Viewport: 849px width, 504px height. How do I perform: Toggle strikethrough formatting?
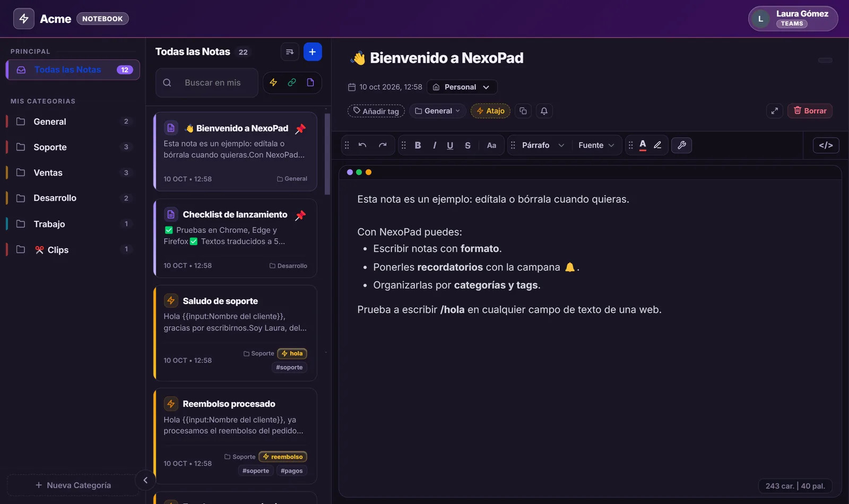click(x=467, y=145)
